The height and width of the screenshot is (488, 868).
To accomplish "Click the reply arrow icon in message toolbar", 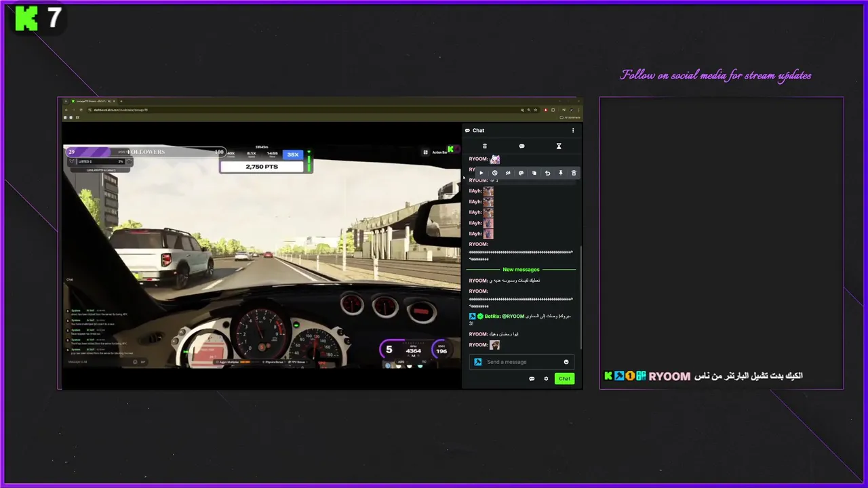I will 547,174.
